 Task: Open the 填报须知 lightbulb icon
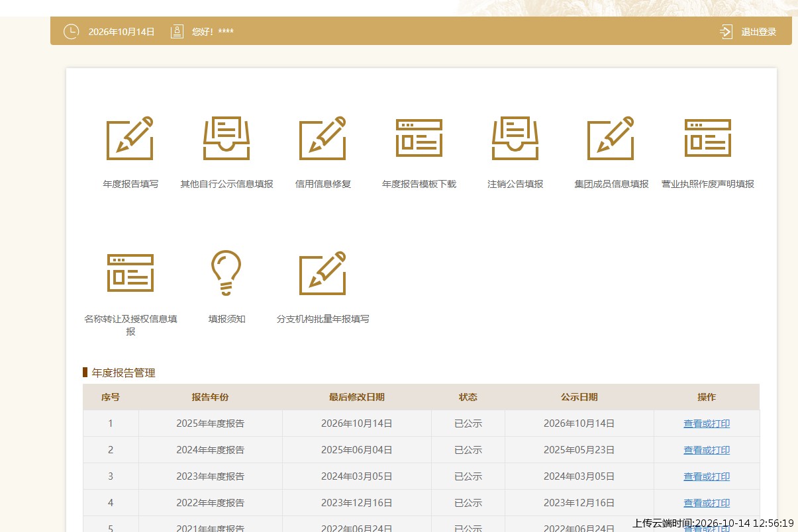(x=226, y=273)
